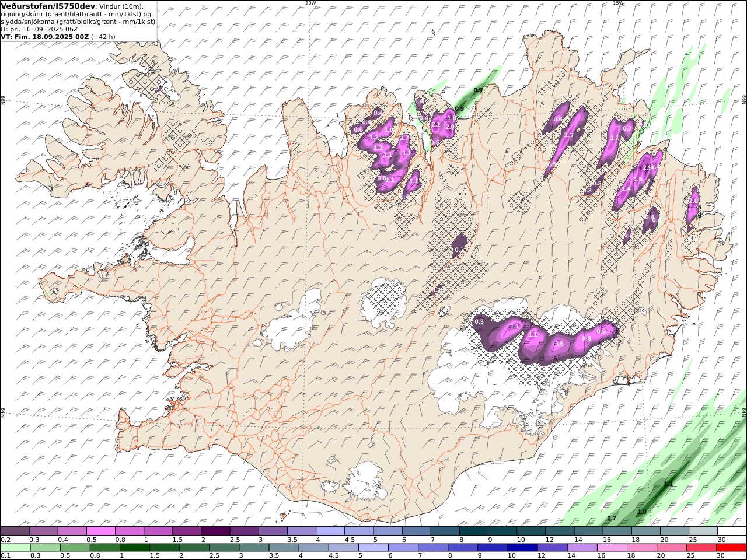This screenshot has height=560, width=747.
Task: Select the dark plum 0.2 snow legend swatch
Action: (15, 531)
